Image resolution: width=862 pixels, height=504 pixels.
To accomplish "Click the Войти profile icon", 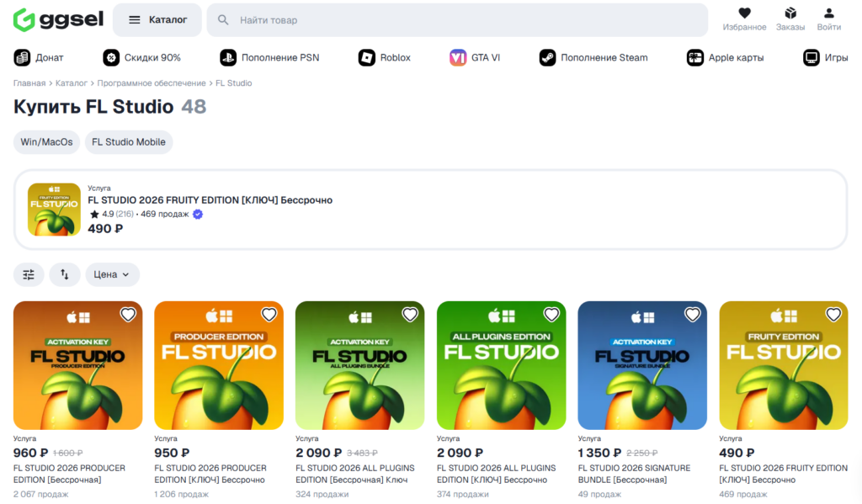I will pyautogui.click(x=829, y=13).
